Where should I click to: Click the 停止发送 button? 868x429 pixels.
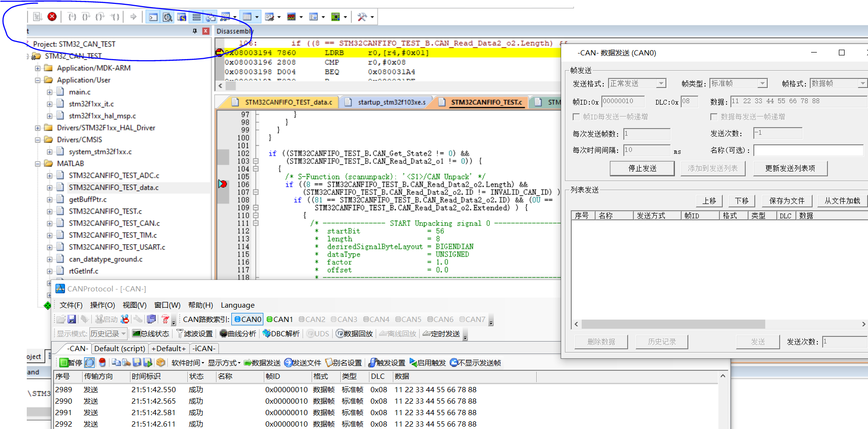(x=642, y=168)
